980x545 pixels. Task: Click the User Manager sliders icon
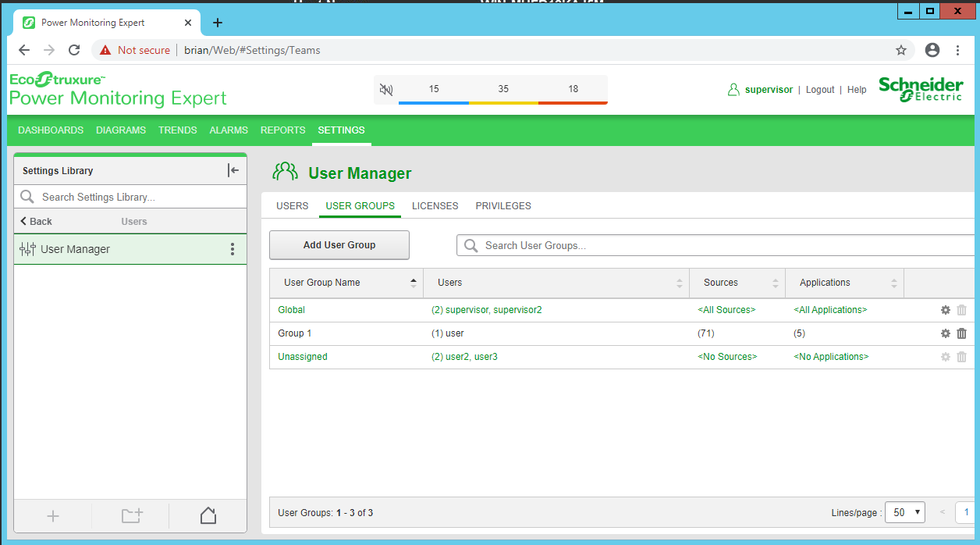pos(27,249)
